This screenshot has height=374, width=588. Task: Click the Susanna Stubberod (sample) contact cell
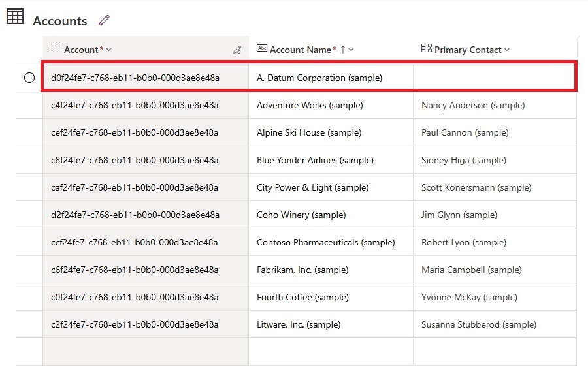[495, 324]
